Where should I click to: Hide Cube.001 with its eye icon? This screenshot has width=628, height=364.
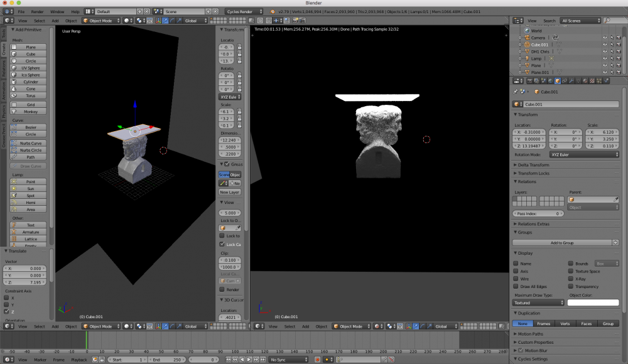pos(605,45)
